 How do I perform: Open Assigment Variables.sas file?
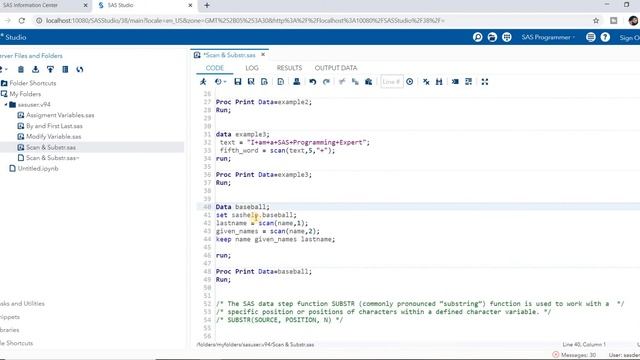(x=60, y=115)
